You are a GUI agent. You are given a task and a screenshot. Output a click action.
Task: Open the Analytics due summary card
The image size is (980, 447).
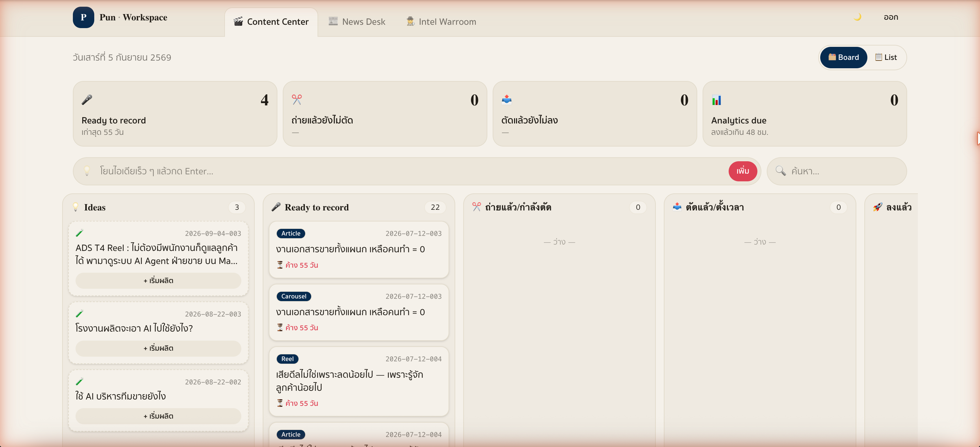coord(805,114)
